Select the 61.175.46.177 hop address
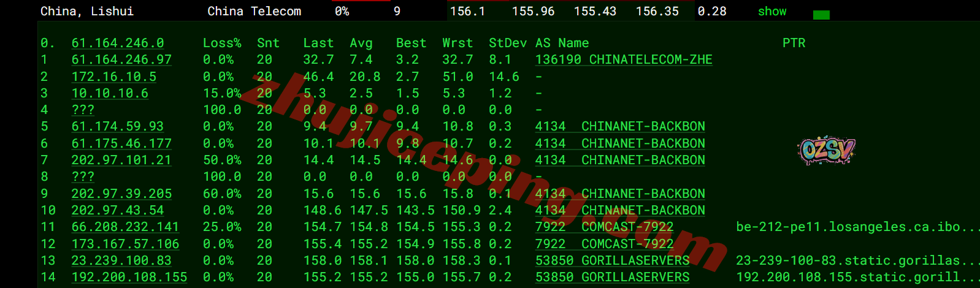Viewport: 980px width, 288px height. (x=121, y=143)
